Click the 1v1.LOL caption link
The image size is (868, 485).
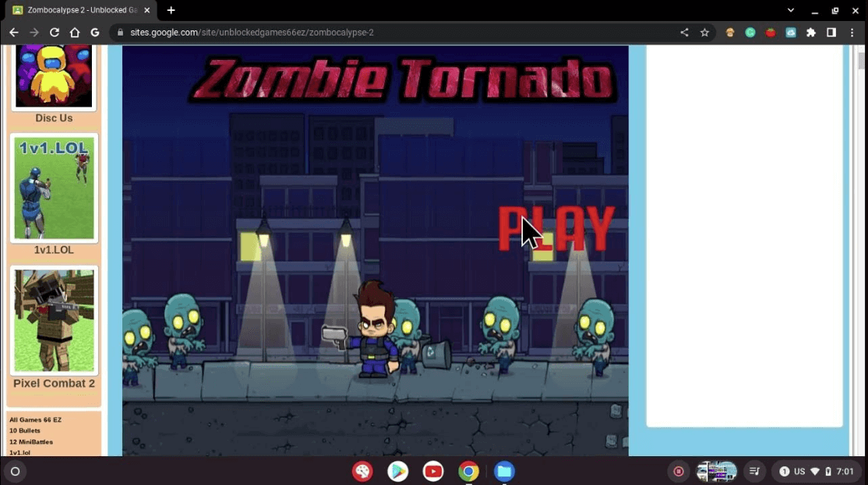(54, 250)
